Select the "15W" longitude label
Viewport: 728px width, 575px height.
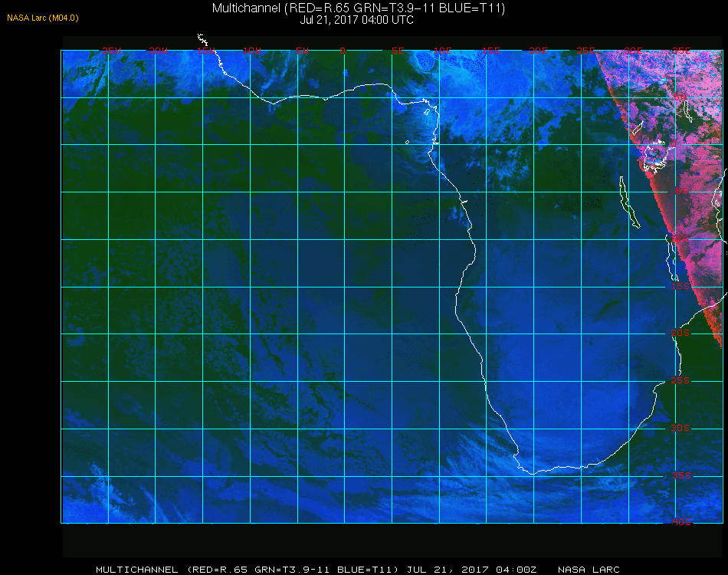(x=205, y=51)
